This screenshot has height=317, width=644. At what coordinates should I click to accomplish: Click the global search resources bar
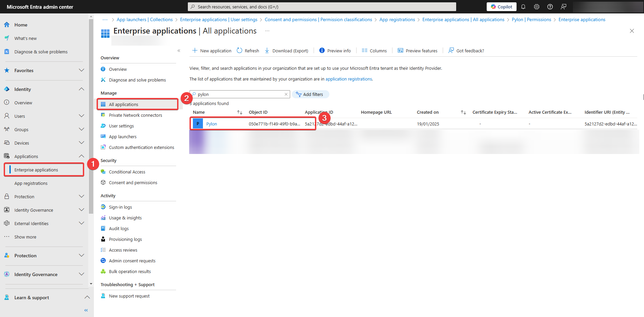(322, 6)
